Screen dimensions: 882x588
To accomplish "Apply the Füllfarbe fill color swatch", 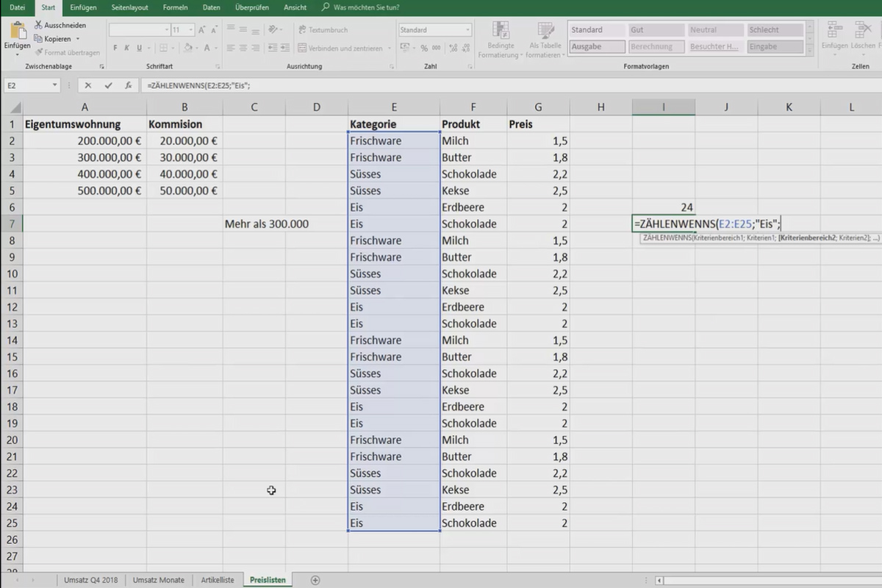I will point(187,48).
